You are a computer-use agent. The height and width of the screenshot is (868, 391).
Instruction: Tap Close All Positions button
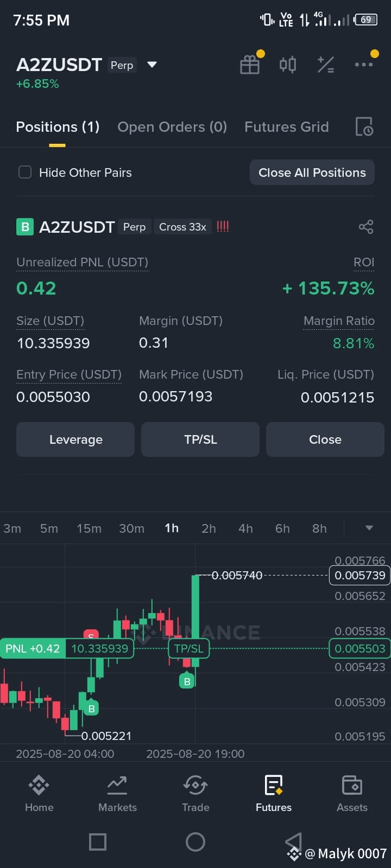(312, 173)
